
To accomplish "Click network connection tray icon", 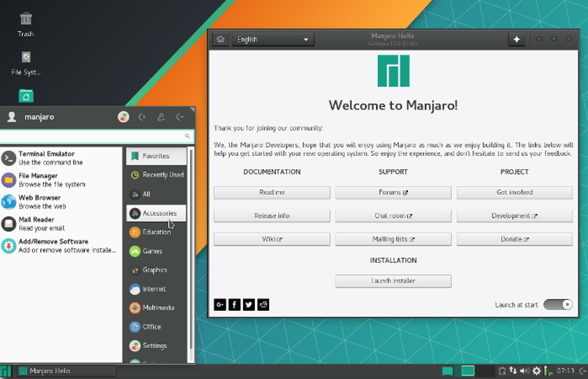I will pyautogui.click(x=513, y=371).
